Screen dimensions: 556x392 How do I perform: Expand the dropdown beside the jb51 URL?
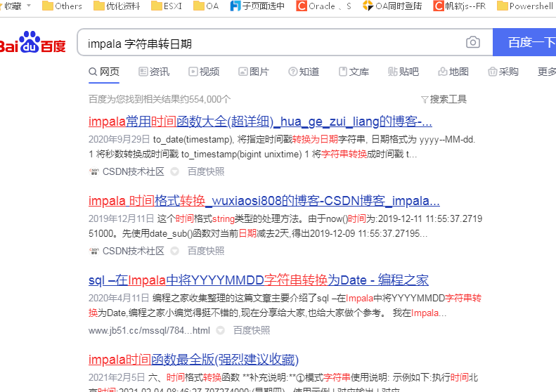pos(220,331)
